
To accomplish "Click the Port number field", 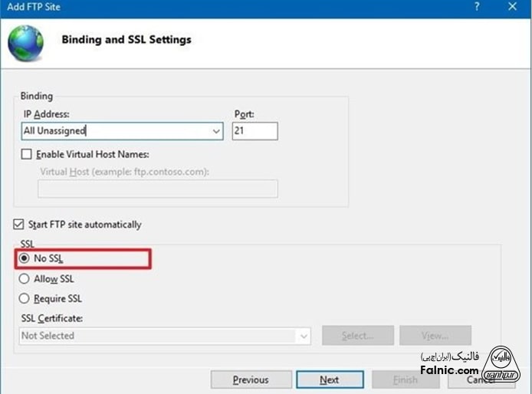I will click(255, 131).
